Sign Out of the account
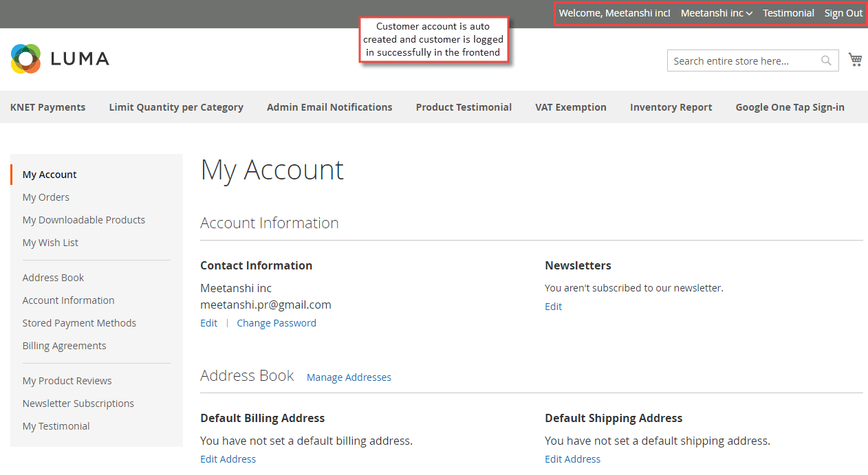 pyautogui.click(x=843, y=13)
